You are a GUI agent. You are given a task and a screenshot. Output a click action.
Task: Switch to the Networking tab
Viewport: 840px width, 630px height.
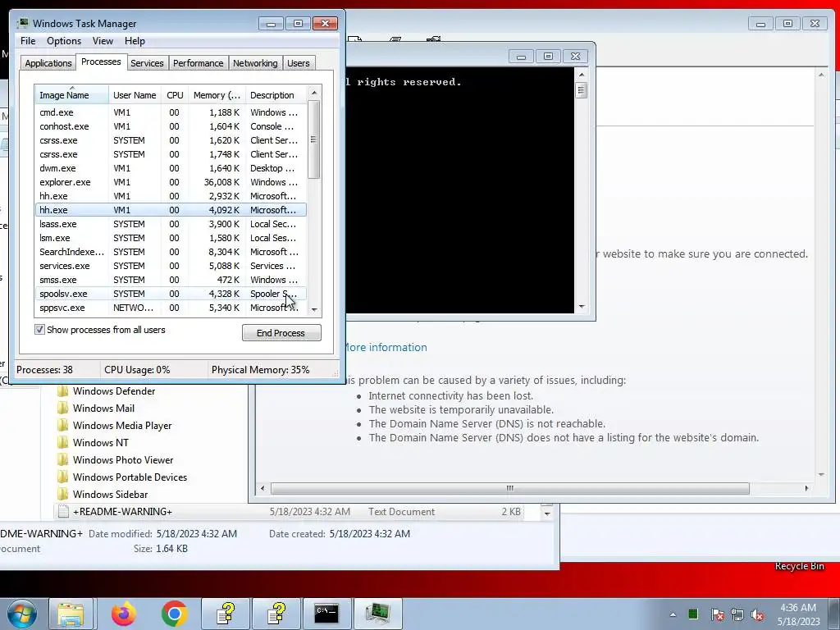[x=255, y=63]
